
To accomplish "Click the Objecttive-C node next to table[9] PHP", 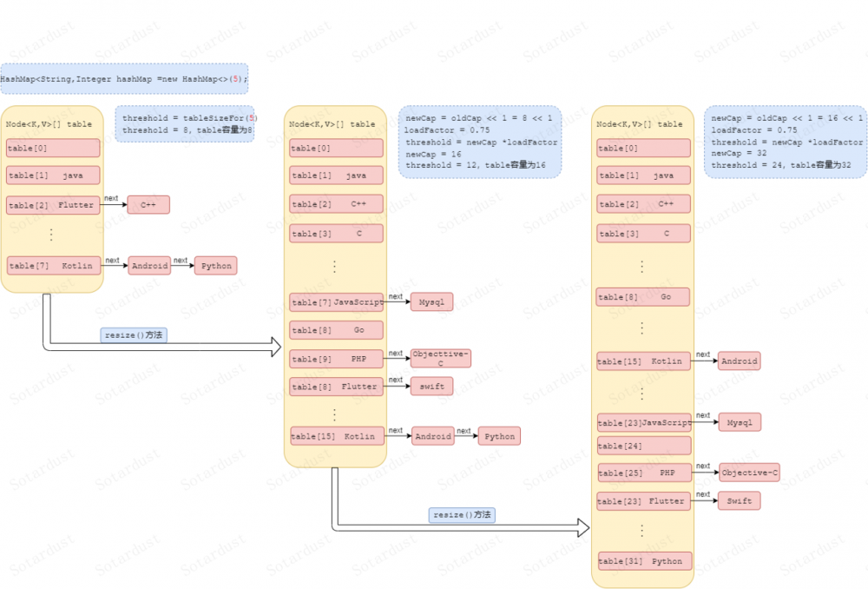I will [x=440, y=356].
